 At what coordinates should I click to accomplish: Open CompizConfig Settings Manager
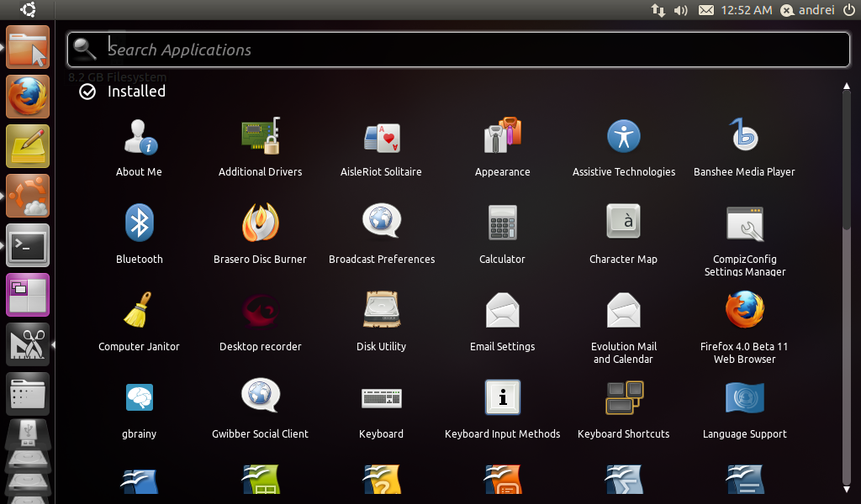[745, 241]
